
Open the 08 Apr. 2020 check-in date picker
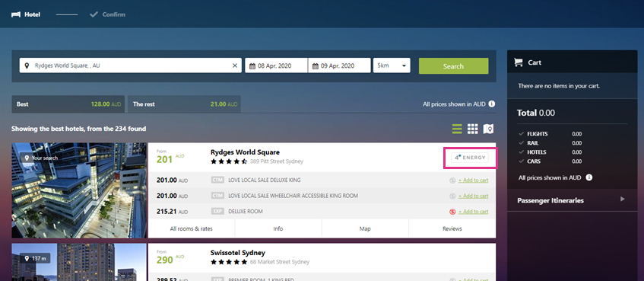(276, 65)
